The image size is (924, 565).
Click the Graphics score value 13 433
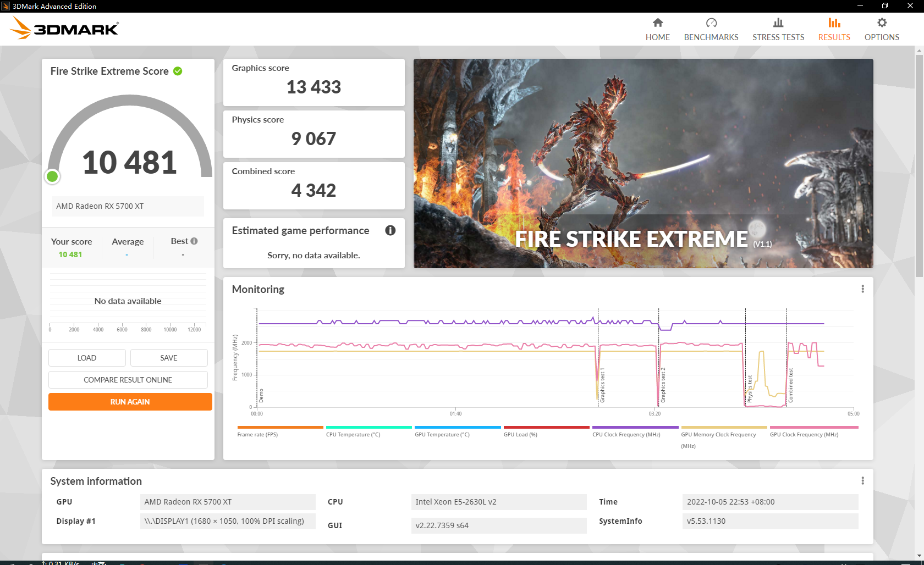point(313,87)
